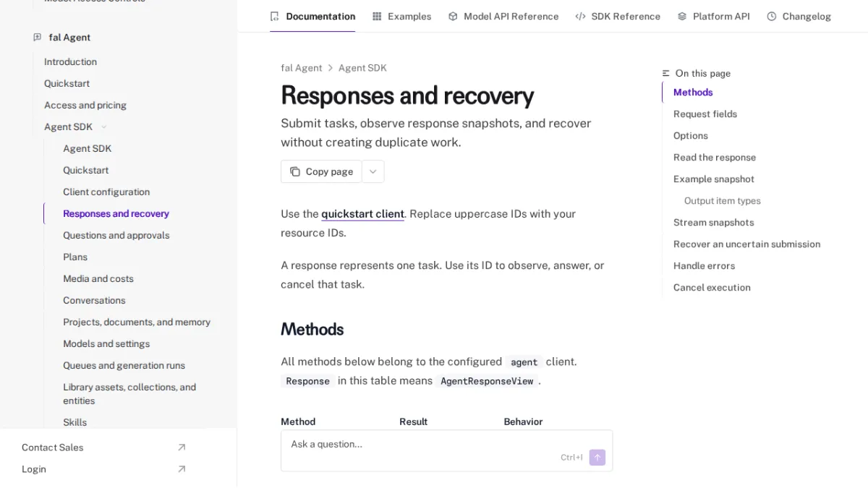Viewport: 868px width, 488px height.
Task: Follow the quickstart client link
Action: (x=362, y=214)
